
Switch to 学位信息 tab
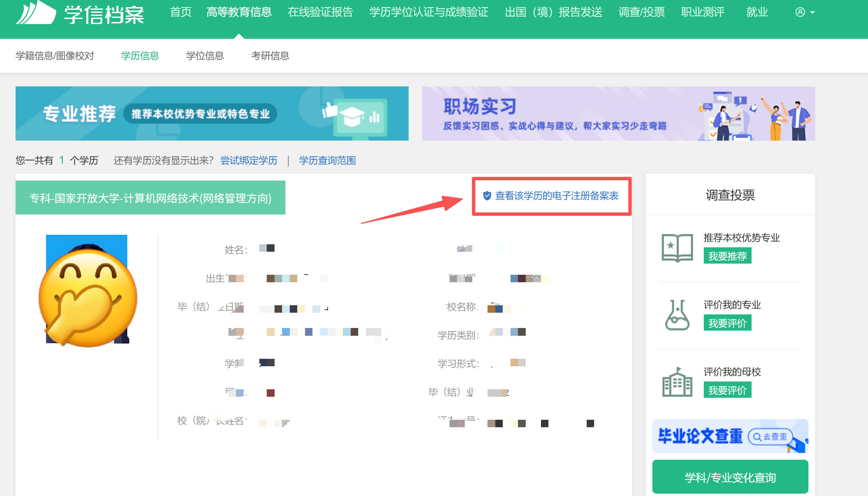(205, 56)
